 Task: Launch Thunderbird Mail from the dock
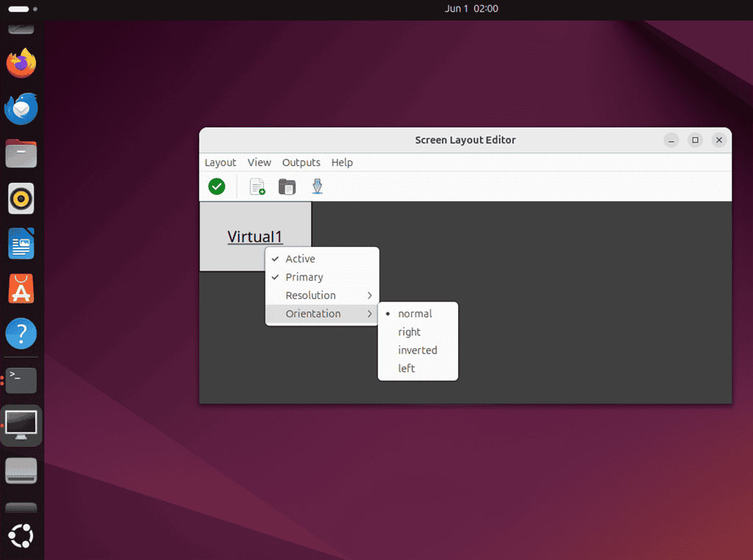21,109
